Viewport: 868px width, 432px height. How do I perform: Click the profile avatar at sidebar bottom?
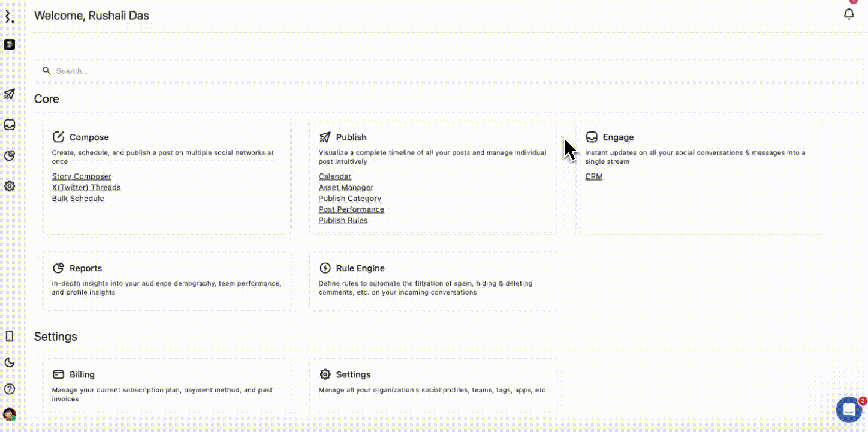coord(10,415)
